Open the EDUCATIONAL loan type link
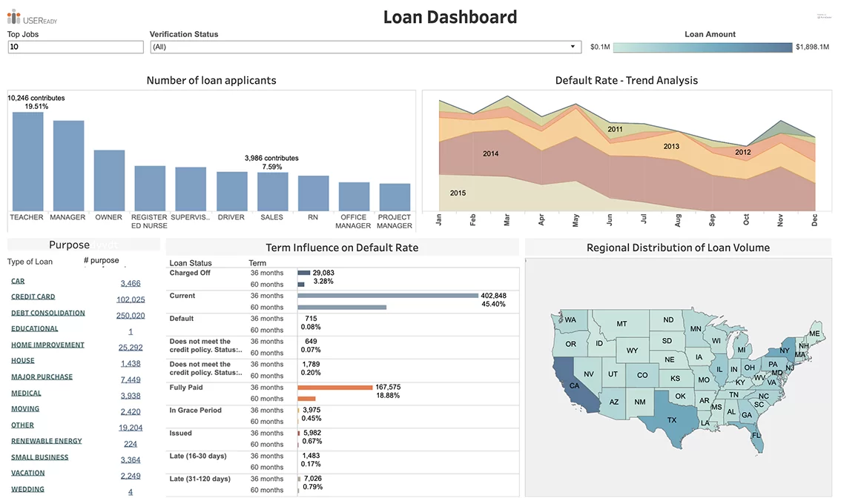This screenshot has width=841, height=504. point(34,328)
